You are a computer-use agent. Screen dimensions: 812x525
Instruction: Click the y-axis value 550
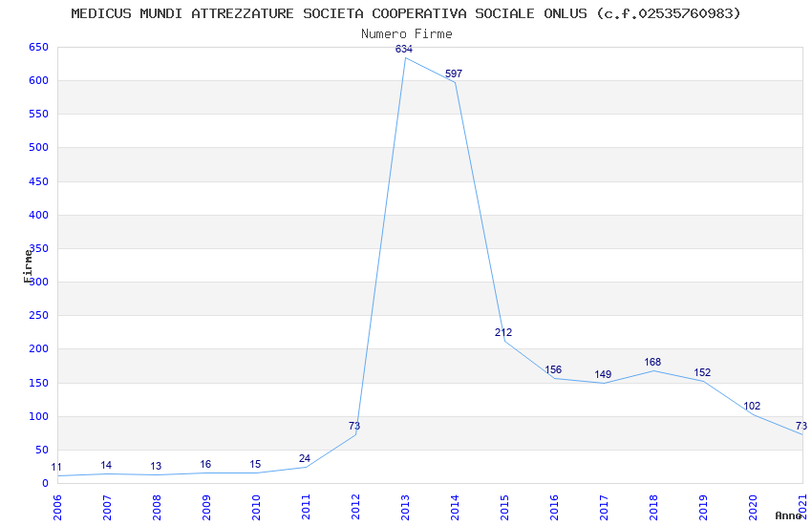click(x=38, y=115)
